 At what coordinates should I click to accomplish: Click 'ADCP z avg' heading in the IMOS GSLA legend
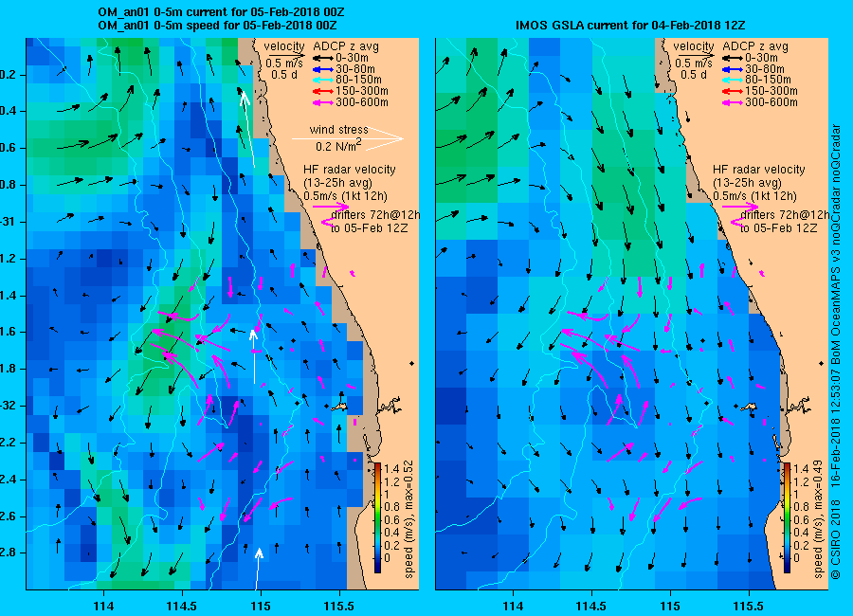pyautogui.click(x=755, y=46)
